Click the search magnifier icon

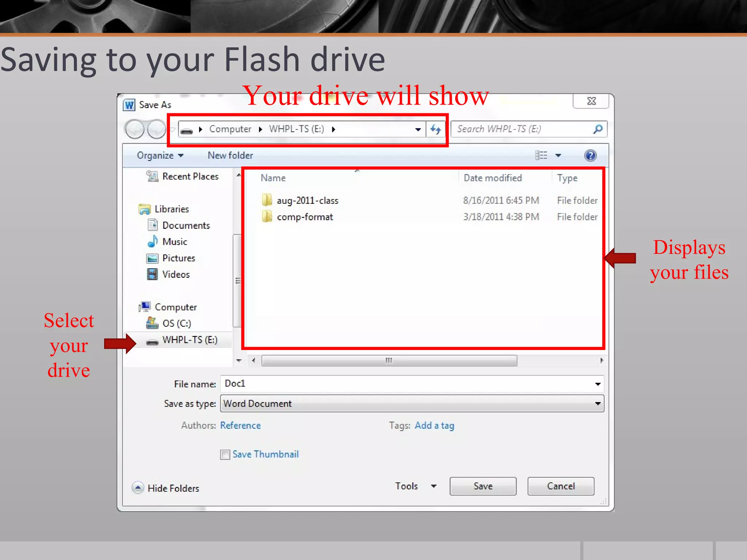(x=598, y=129)
